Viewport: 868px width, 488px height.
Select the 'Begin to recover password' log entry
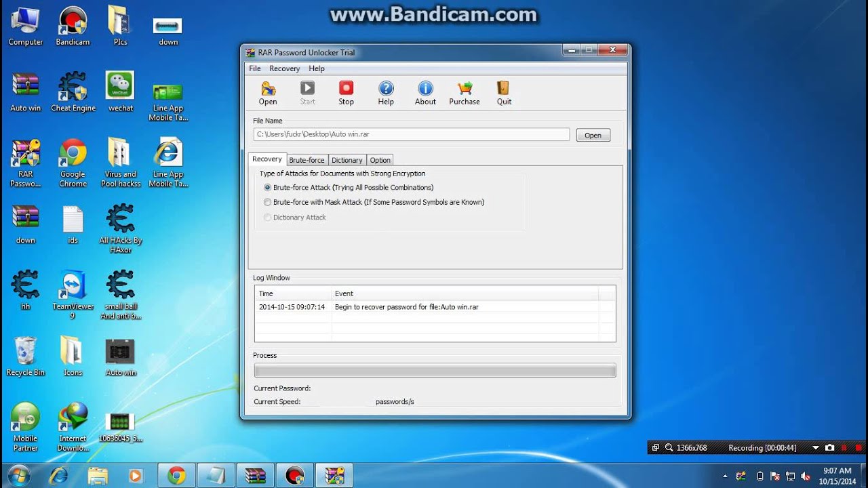point(407,307)
